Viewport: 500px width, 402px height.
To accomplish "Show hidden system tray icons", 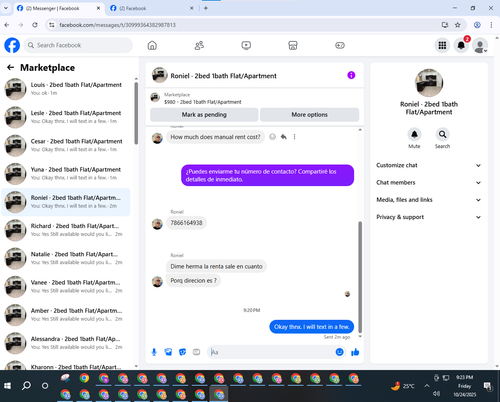I will point(427,386).
